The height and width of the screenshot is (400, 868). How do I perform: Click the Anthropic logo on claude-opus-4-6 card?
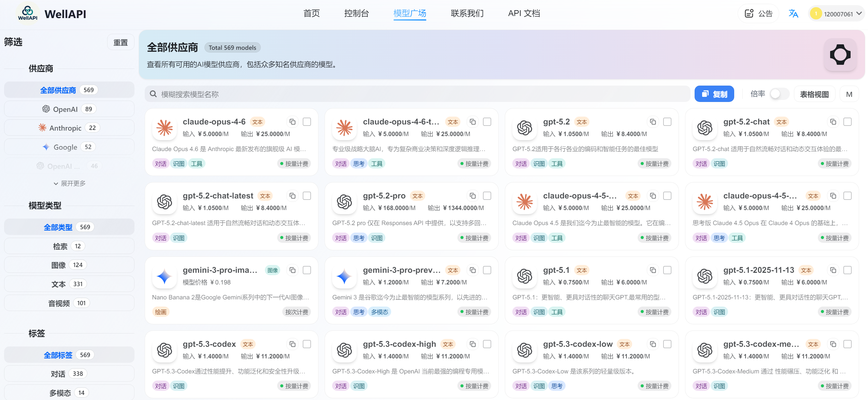[165, 128]
